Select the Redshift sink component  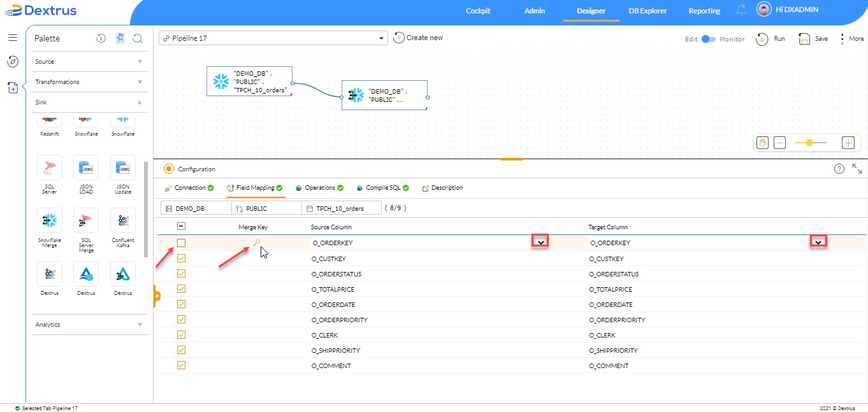click(50, 126)
